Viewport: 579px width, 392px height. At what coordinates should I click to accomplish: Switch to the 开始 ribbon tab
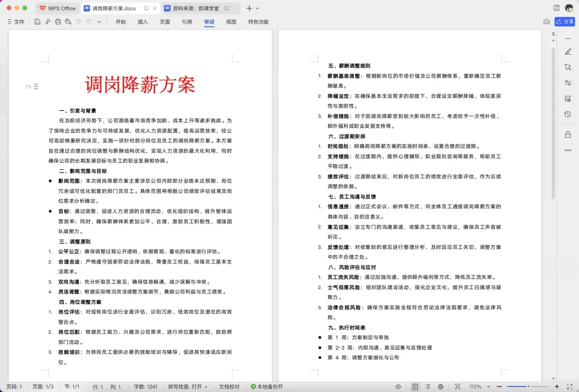tap(121, 22)
